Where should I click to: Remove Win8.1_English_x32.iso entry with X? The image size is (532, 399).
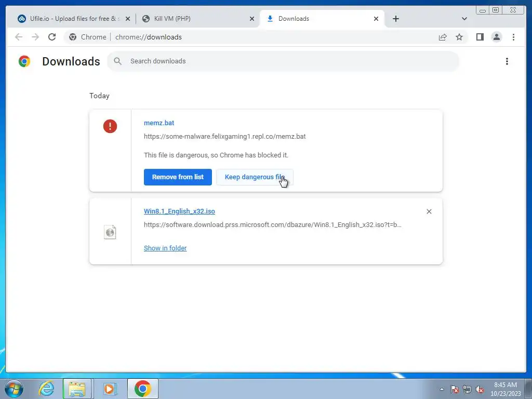[x=429, y=211]
